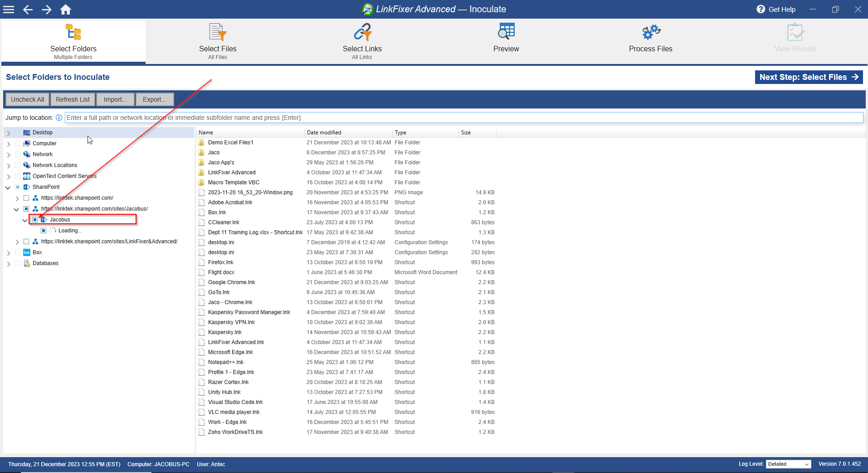Click the Desktop icon in folder tree
Screen dimensions: 868x473
tap(27, 133)
